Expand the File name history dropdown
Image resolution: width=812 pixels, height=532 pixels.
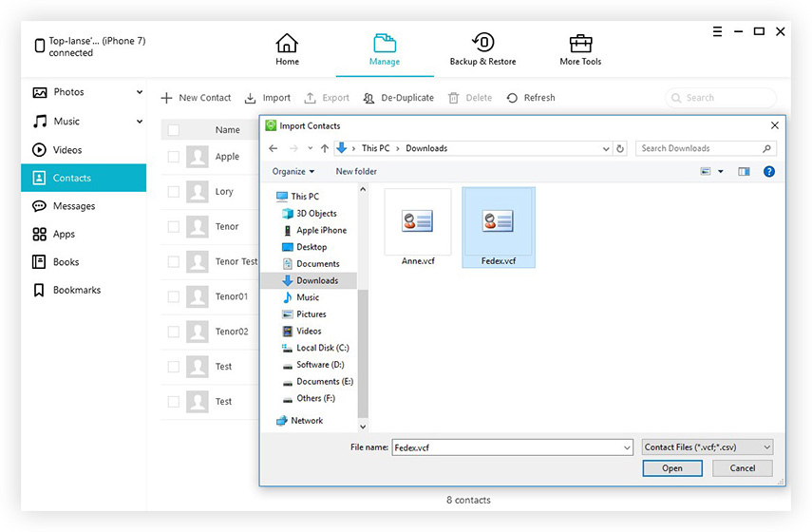click(627, 447)
